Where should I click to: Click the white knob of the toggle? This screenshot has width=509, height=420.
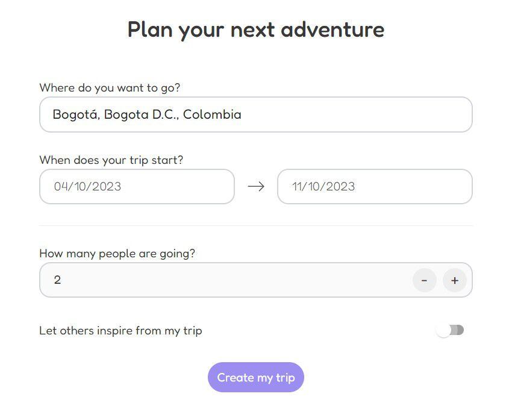point(443,330)
